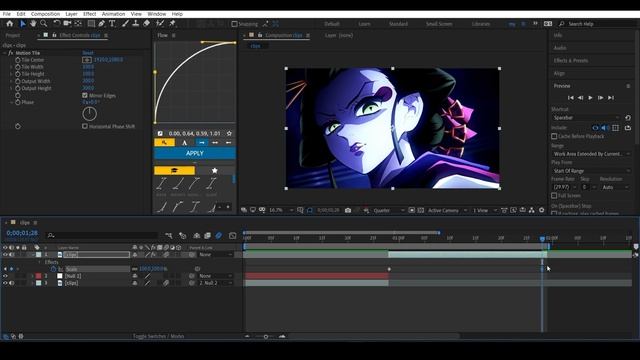This screenshot has width=640, height=360.
Task: Select the Puppet Pin tool
Action: [172, 24]
